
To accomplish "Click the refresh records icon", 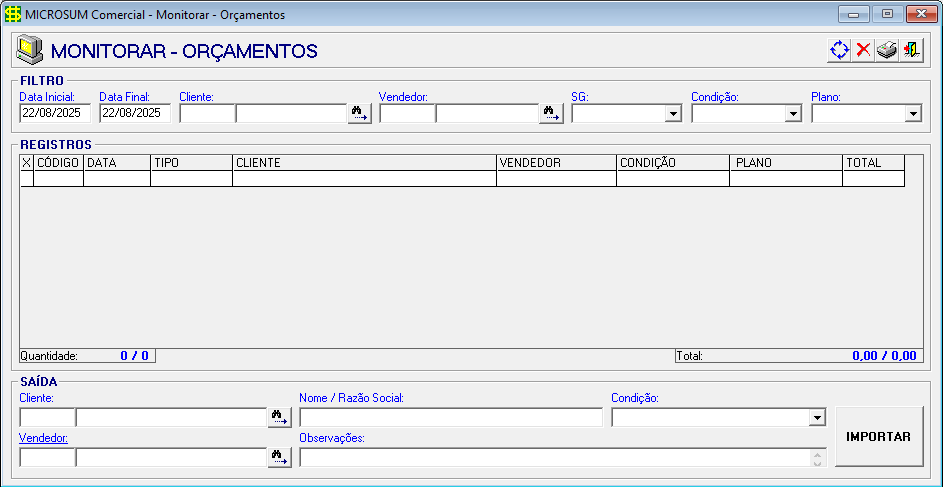I will coord(839,50).
